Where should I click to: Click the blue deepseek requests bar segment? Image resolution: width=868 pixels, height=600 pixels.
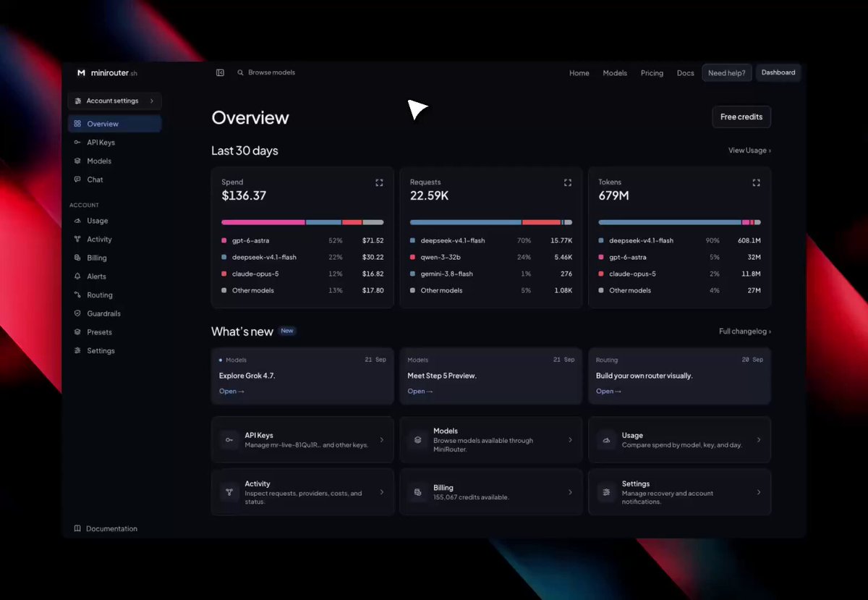tap(466, 222)
